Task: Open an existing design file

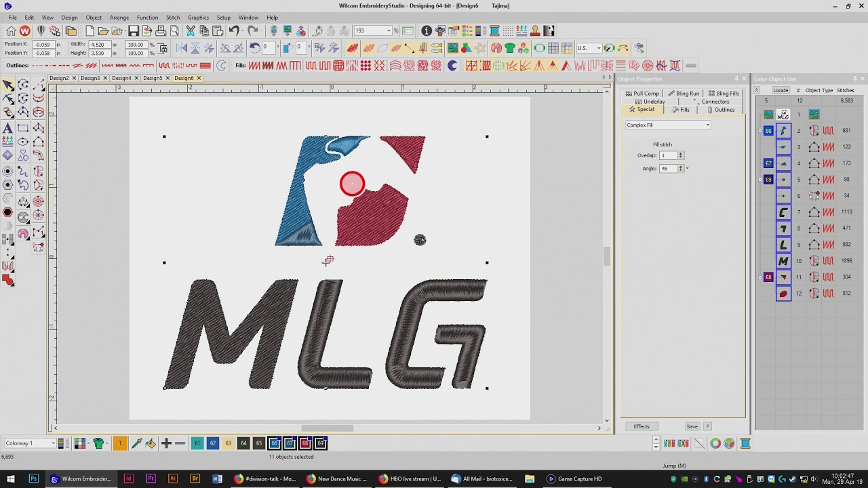Action: pyautogui.click(x=103, y=30)
